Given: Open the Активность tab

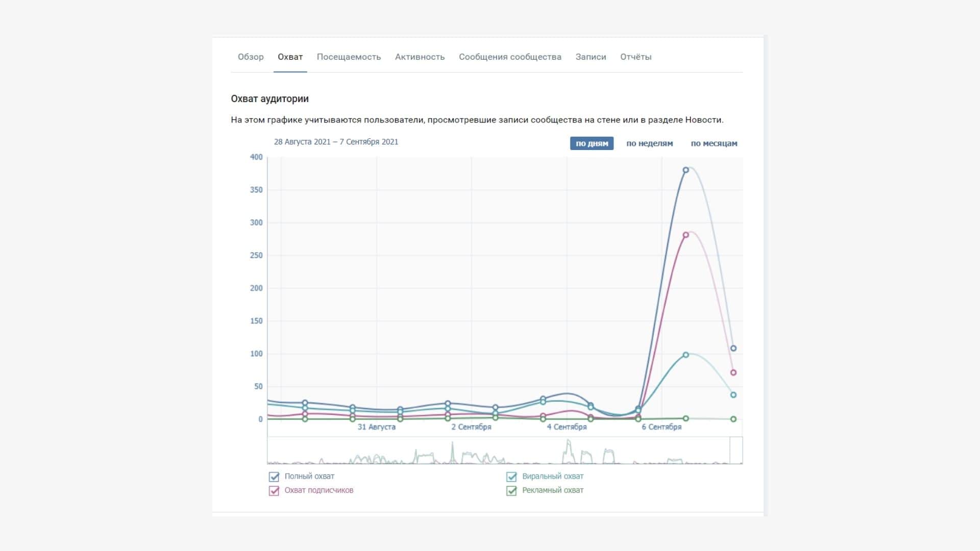Looking at the screenshot, I should (x=420, y=57).
